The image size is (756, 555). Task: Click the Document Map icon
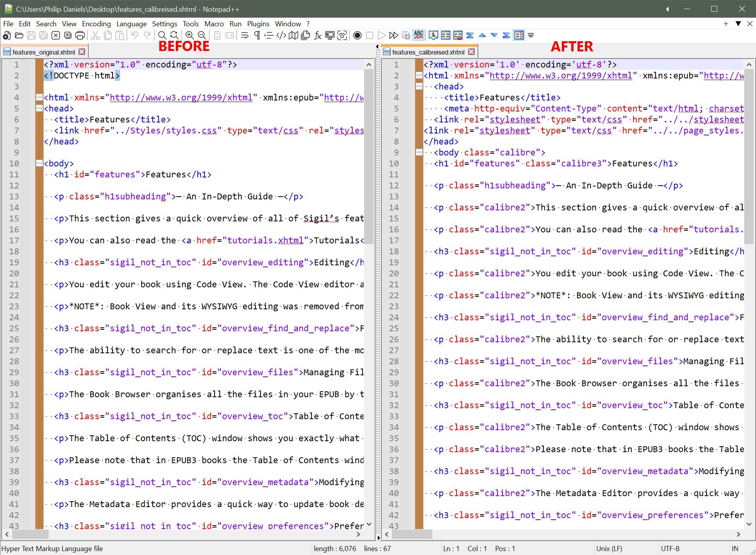point(293,36)
